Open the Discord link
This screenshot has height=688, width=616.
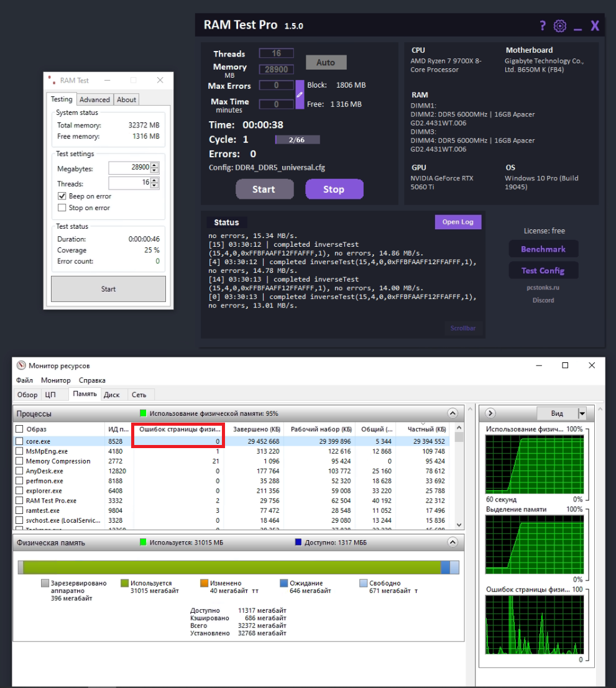543,301
